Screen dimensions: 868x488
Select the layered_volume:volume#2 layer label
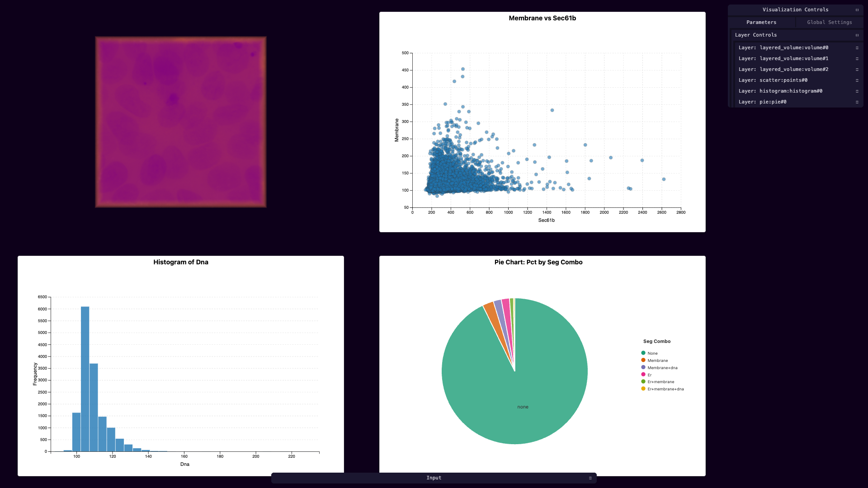[783, 69]
